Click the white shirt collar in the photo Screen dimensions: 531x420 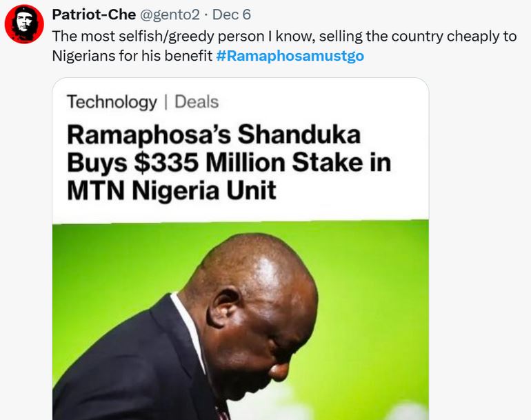click(188, 324)
